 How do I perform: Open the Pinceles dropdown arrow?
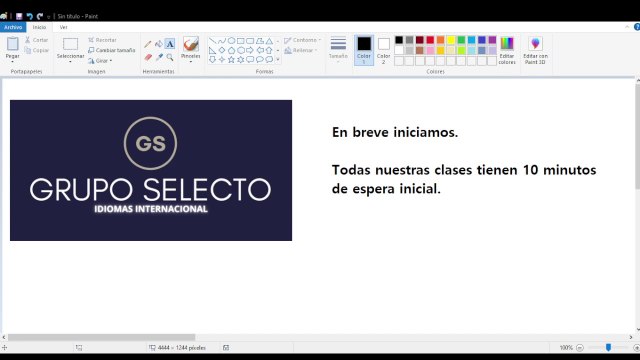tap(191, 62)
